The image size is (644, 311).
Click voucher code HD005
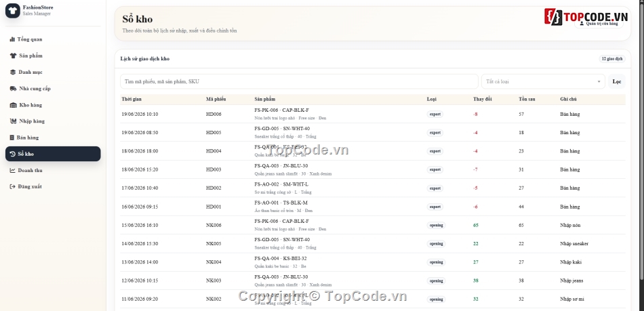click(x=214, y=133)
